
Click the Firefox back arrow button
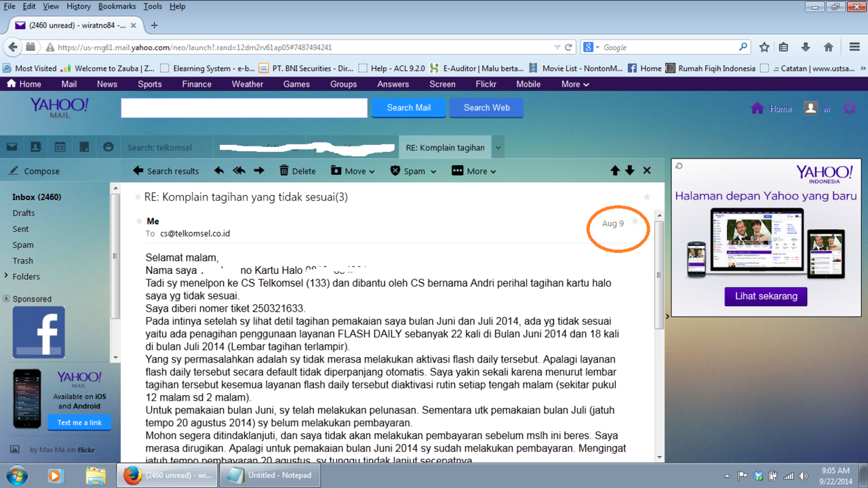12,47
